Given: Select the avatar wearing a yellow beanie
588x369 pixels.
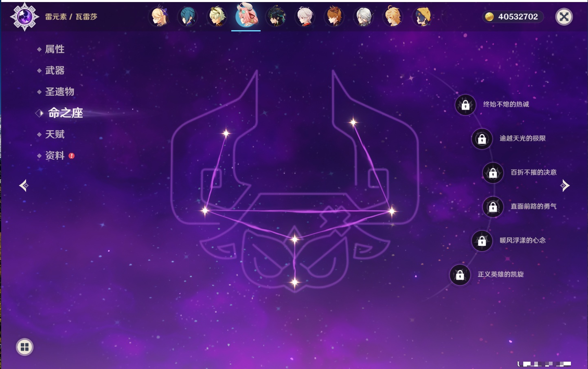Looking at the screenshot, I should pos(422,17).
